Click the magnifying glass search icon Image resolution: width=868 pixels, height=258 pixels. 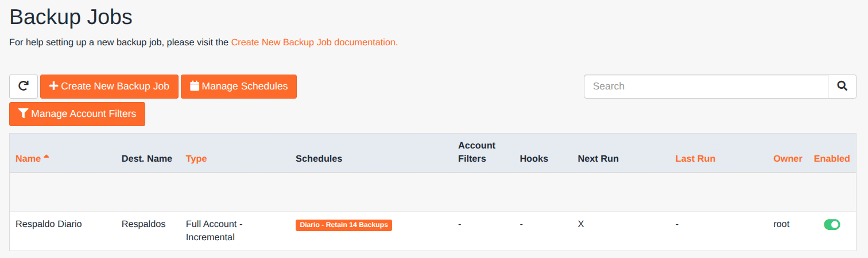click(x=842, y=86)
